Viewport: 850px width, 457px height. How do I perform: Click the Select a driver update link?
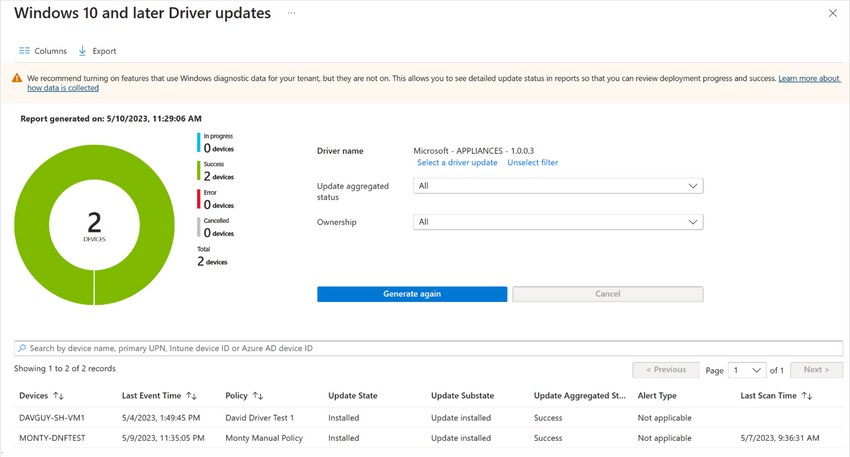[x=457, y=162]
